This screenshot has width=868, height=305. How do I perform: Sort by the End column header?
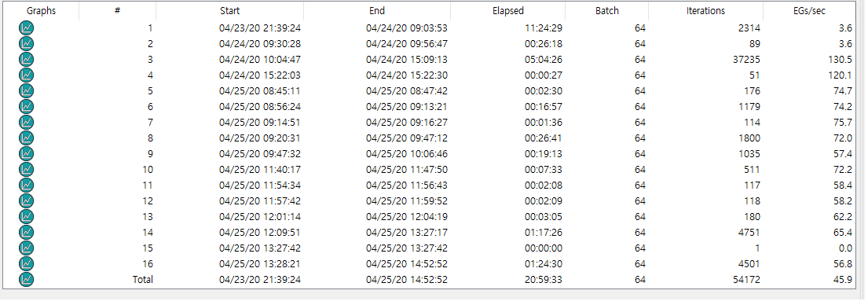point(377,10)
